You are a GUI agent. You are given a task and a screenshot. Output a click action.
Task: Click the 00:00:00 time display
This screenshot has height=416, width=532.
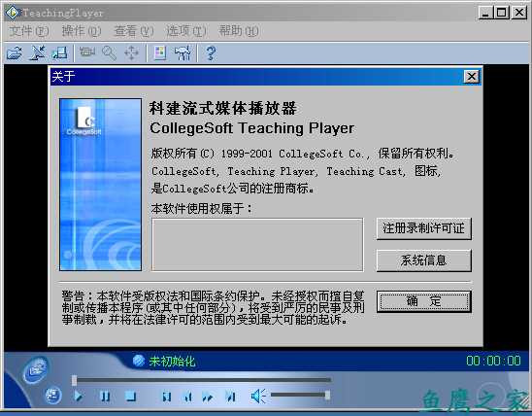494,361
